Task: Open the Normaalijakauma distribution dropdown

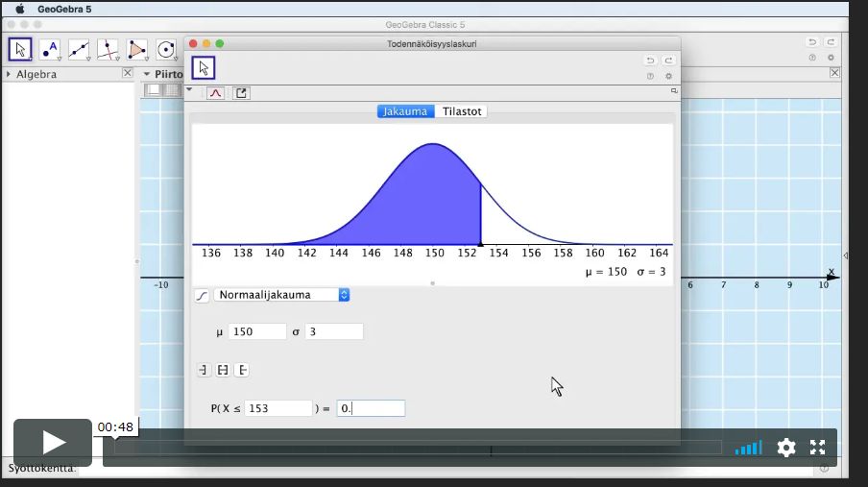Action: click(x=281, y=295)
